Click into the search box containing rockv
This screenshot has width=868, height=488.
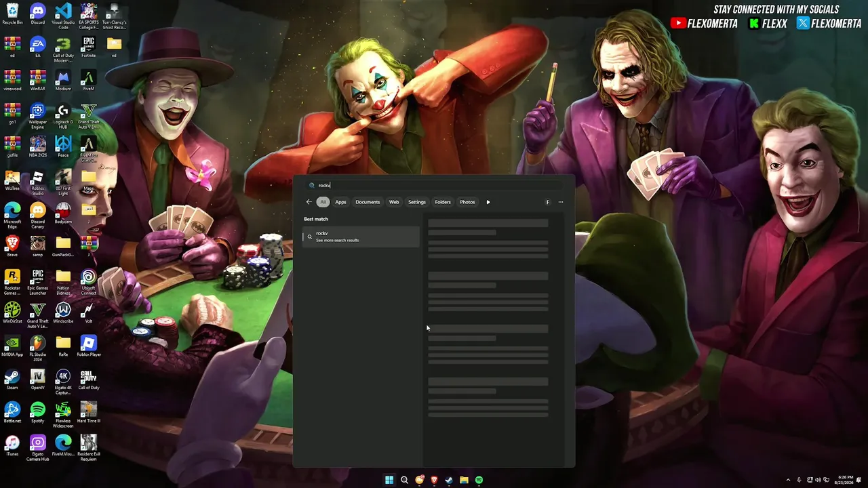coord(434,185)
